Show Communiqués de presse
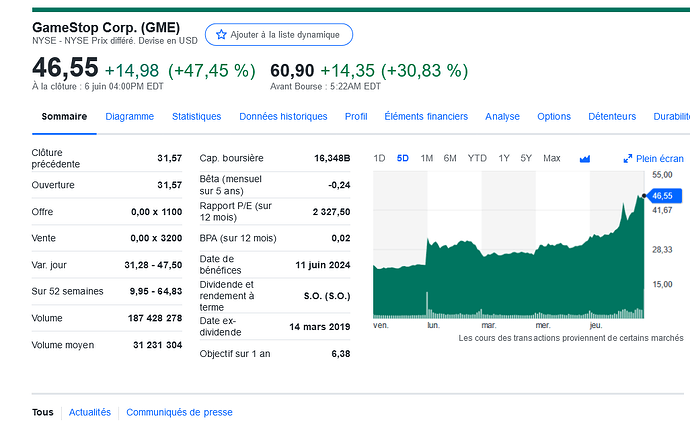This screenshot has width=690, height=437. pyautogui.click(x=179, y=412)
